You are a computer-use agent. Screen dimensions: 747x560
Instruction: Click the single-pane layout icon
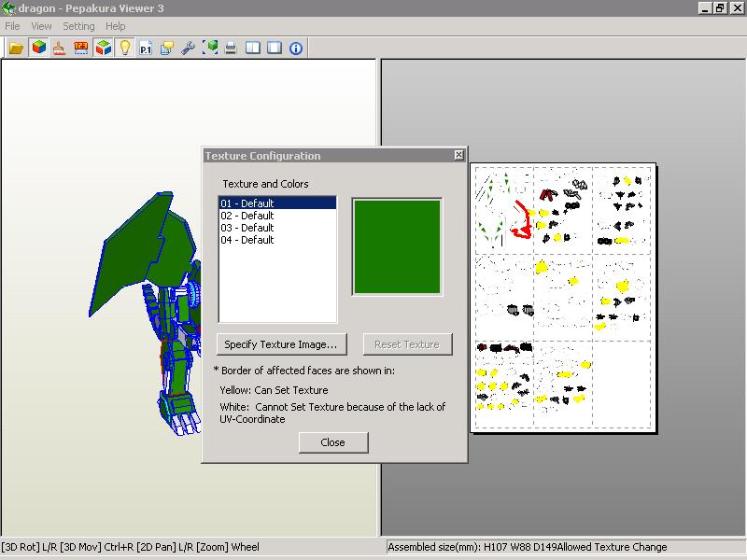[x=275, y=48]
